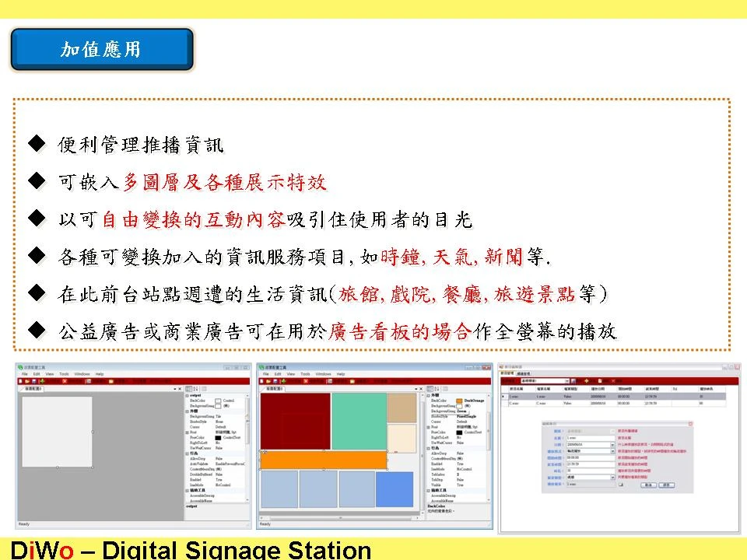
Task: Collapse output category in left properties panel
Action: pyautogui.click(x=186, y=395)
